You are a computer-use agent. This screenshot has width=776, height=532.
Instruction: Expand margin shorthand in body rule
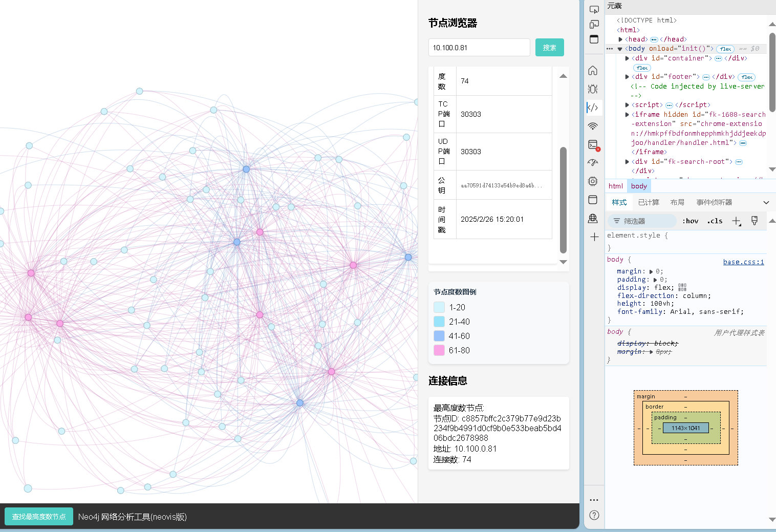651,271
